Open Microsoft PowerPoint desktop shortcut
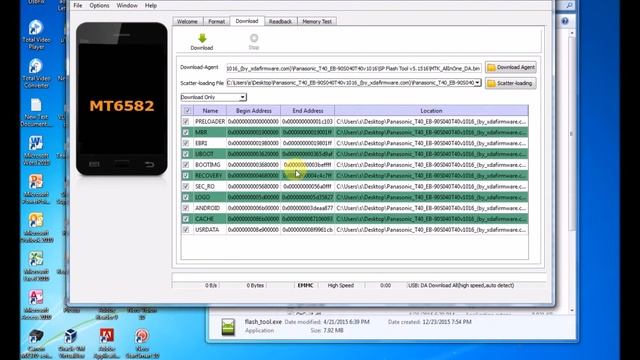Screen dimensions: 640x360 [x=36, y=189]
